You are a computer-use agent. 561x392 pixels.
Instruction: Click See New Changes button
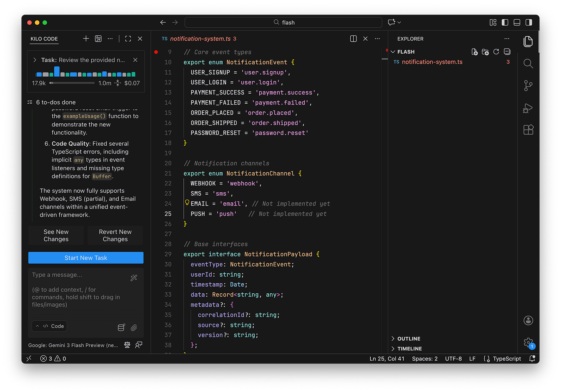pos(56,235)
